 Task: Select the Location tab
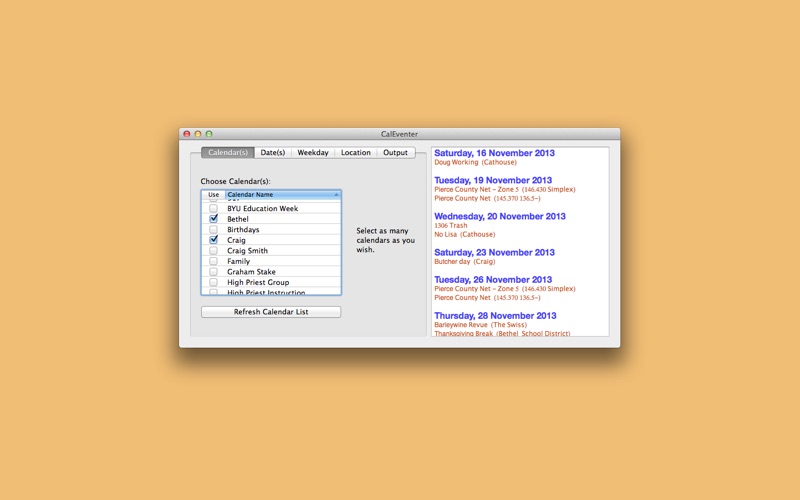point(356,153)
